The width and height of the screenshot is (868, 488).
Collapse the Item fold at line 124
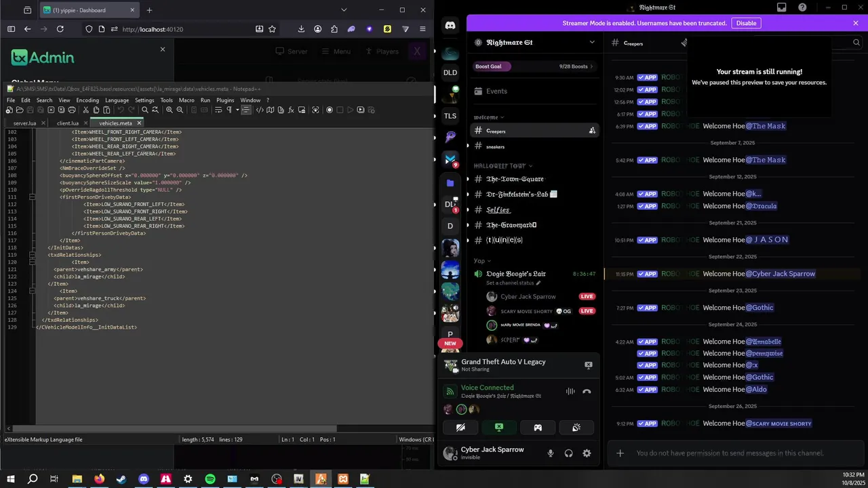(32, 291)
